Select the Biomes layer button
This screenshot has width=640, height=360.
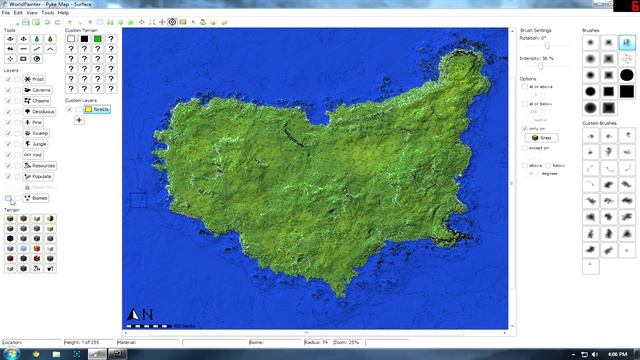tap(36, 198)
